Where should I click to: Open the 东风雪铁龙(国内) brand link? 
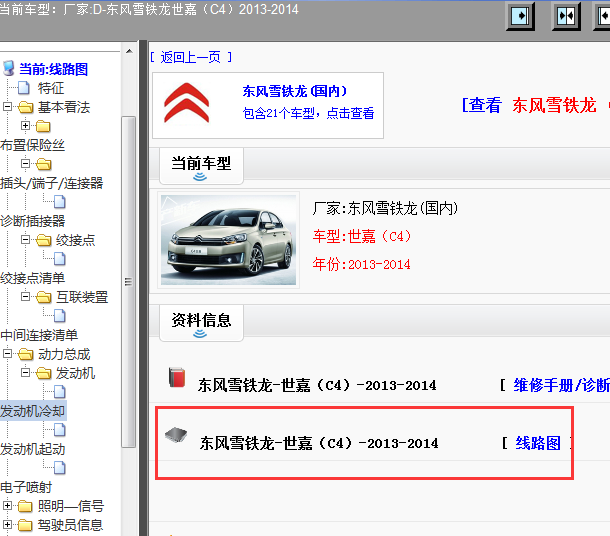click(294, 91)
